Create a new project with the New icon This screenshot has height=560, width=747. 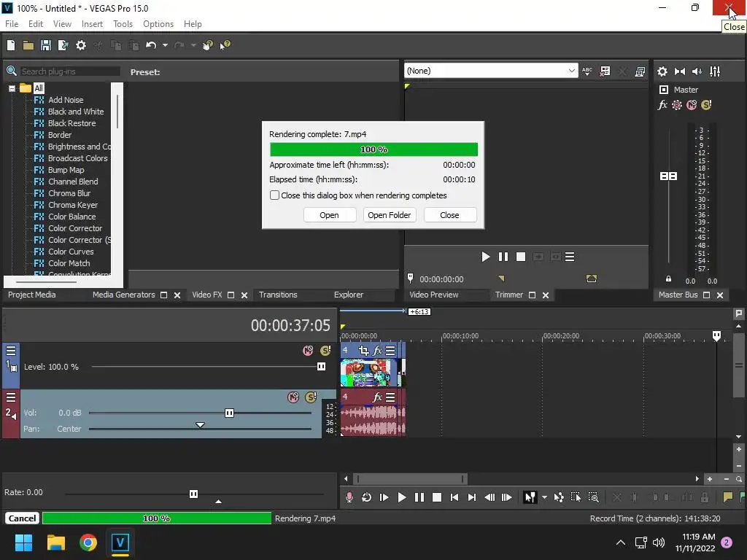pyautogui.click(x=11, y=45)
